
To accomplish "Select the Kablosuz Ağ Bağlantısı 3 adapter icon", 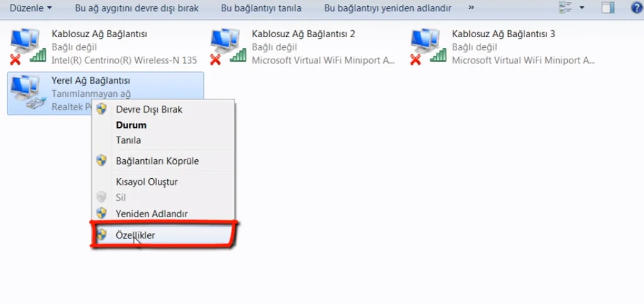I will (x=428, y=47).
